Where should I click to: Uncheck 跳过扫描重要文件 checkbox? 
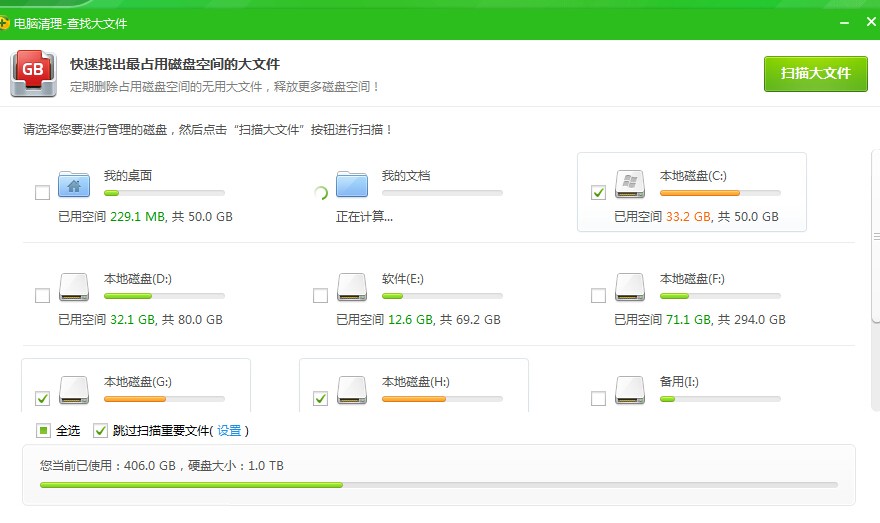pos(100,430)
